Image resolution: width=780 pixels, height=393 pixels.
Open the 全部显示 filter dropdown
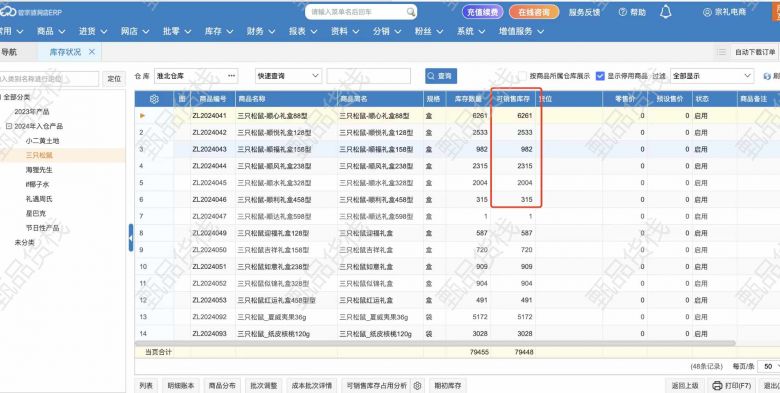tap(712, 76)
